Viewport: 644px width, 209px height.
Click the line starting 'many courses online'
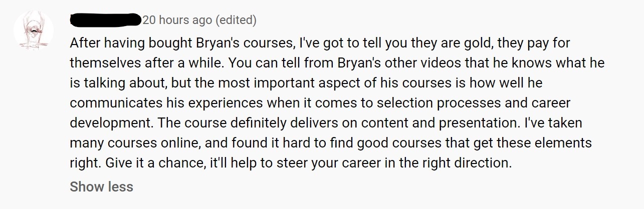331,143
